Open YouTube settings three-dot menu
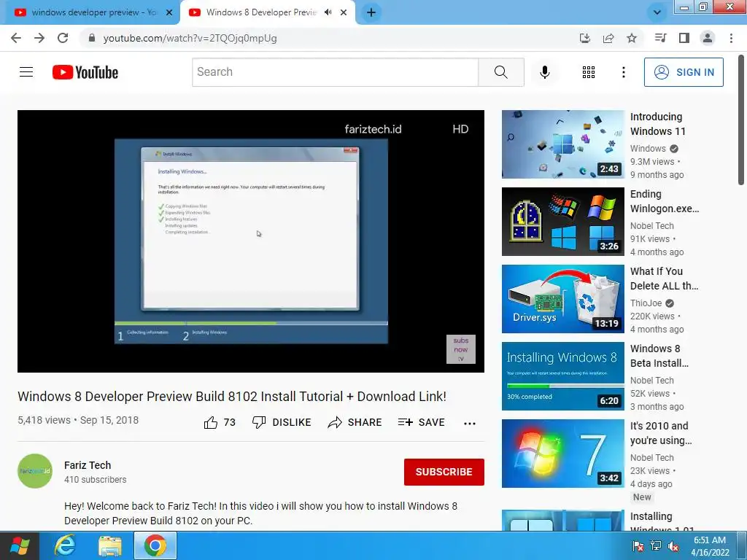This screenshot has width=747, height=560. click(x=623, y=72)
